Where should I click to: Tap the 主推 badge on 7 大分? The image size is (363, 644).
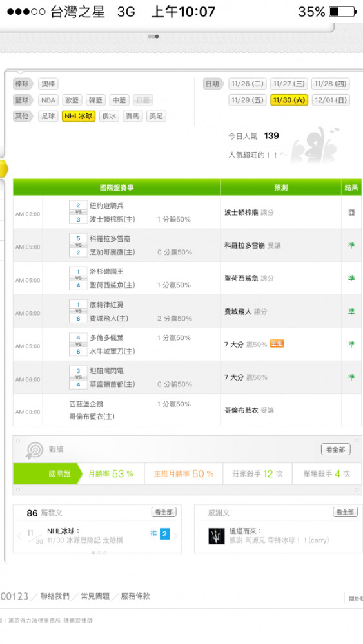(277, 344)
